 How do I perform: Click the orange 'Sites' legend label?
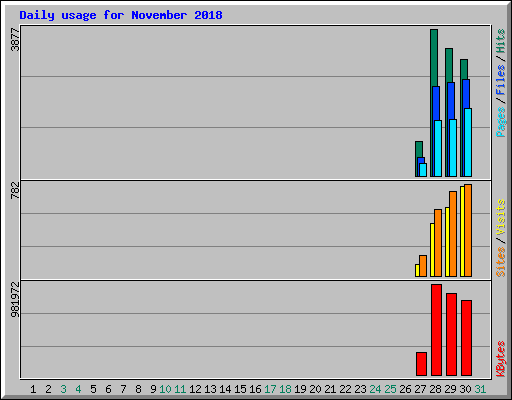coord(501,262)
